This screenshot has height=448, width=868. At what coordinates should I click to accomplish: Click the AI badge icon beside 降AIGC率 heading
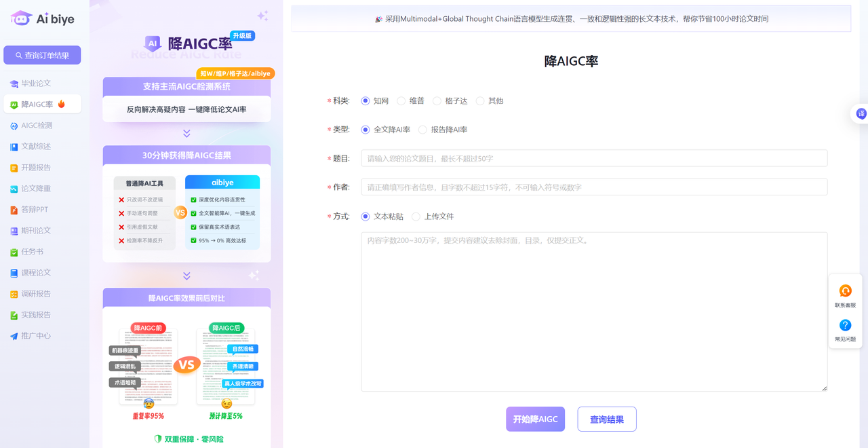(153, 43)
